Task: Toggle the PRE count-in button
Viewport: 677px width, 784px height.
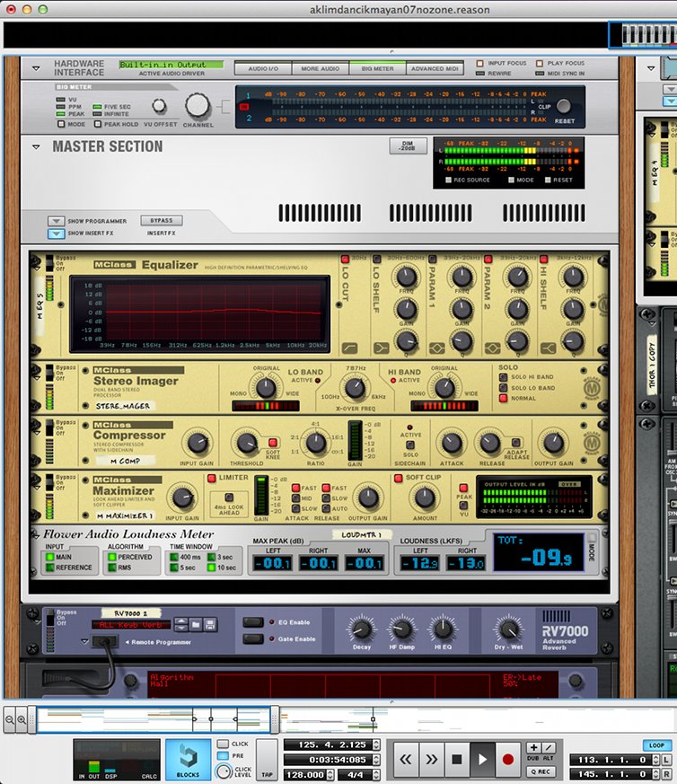Action: pyautogui.click(x=223, y=755)
